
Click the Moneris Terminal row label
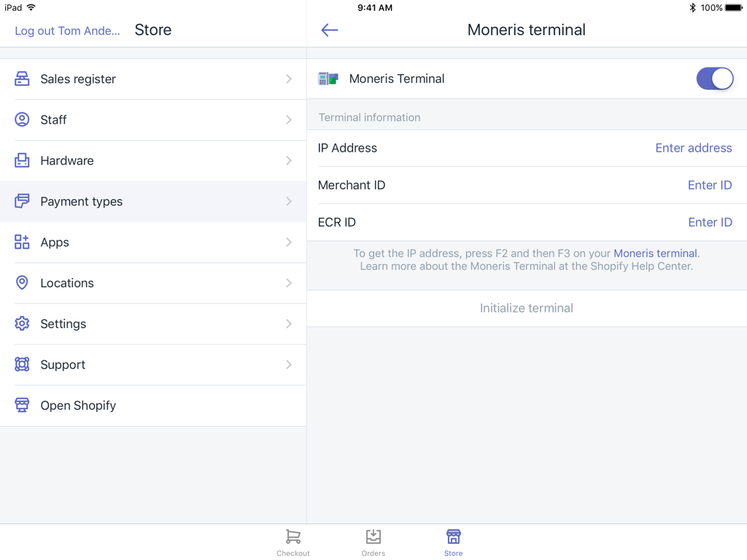click(397, 79)
